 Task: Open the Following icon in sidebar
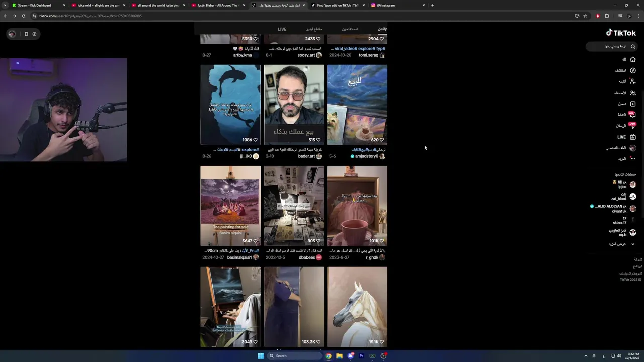(x=633, y=81)
